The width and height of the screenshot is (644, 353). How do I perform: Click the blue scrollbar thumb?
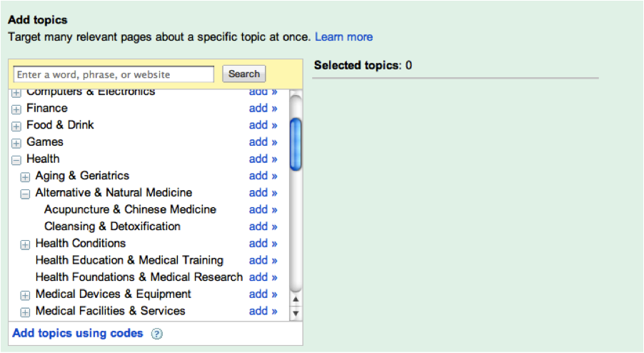tap(296, 144)
